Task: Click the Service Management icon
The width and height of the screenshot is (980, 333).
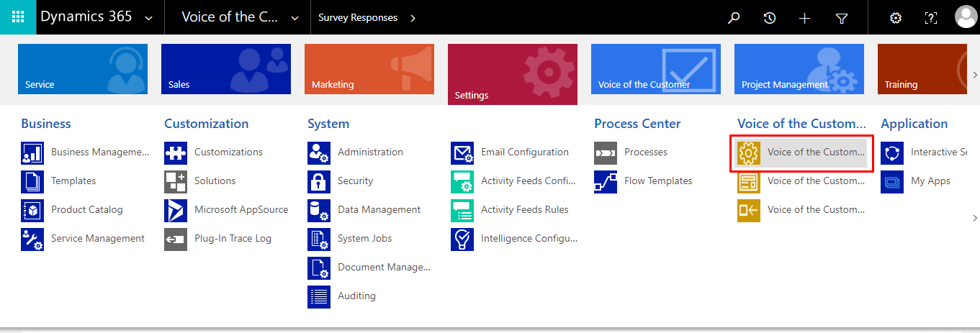Action: (32, 239)
